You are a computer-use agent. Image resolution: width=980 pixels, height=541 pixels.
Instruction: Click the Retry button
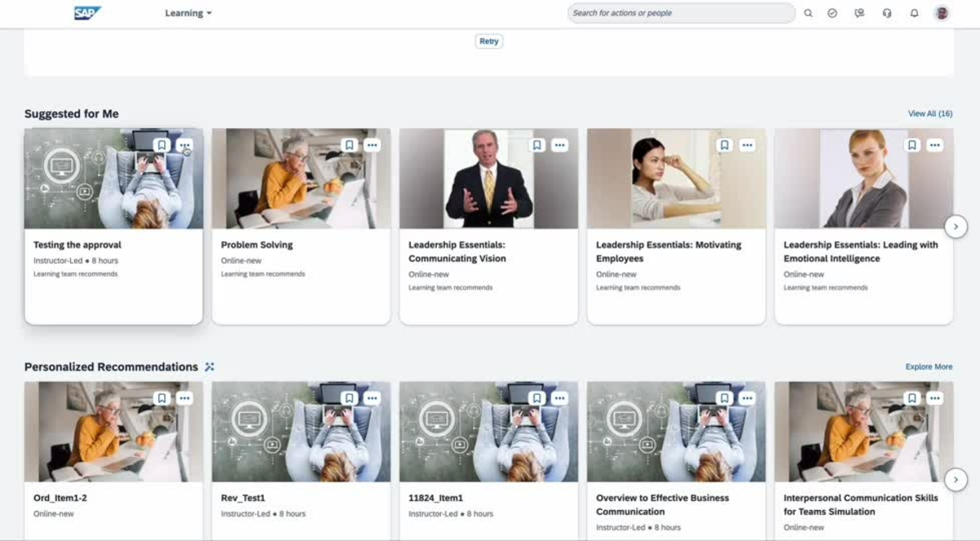(x=488, y=41)
